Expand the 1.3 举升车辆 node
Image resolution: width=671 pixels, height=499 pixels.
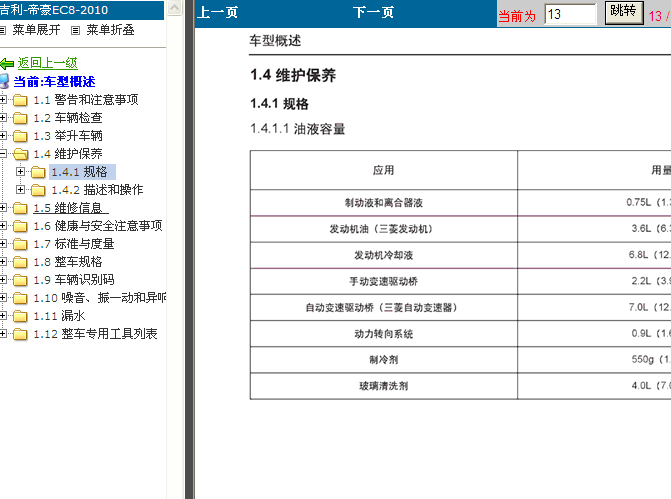pyautogui.click(x=3, y=136)
